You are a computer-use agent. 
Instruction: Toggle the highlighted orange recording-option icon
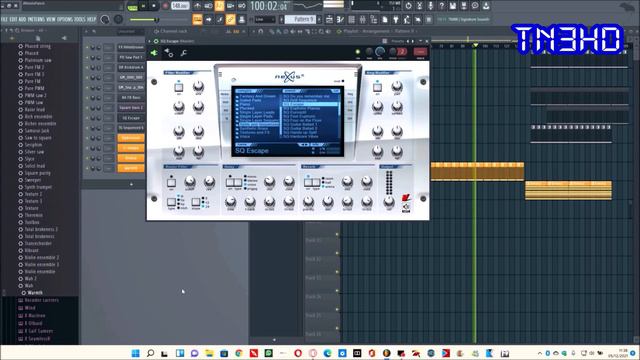click(219, 6)
